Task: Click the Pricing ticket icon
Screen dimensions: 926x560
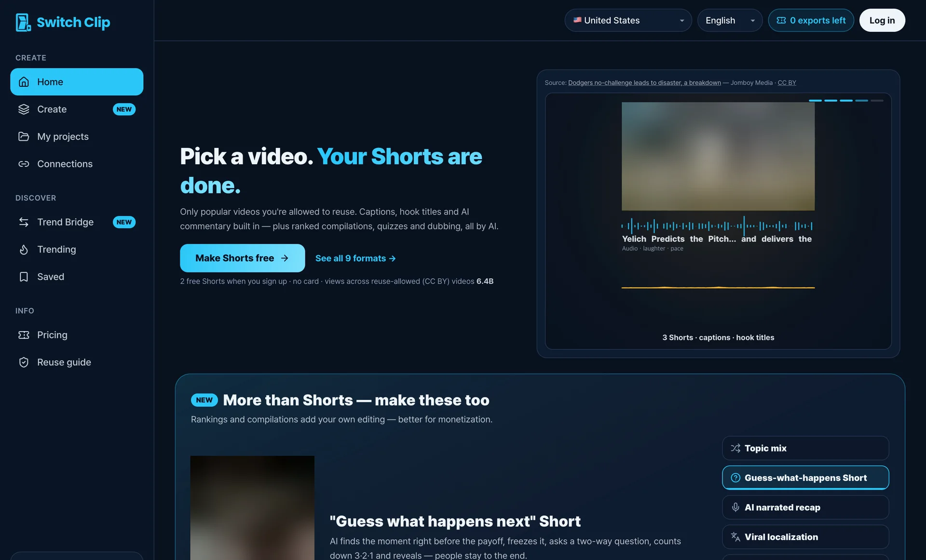Action: [x=24, y=335]
